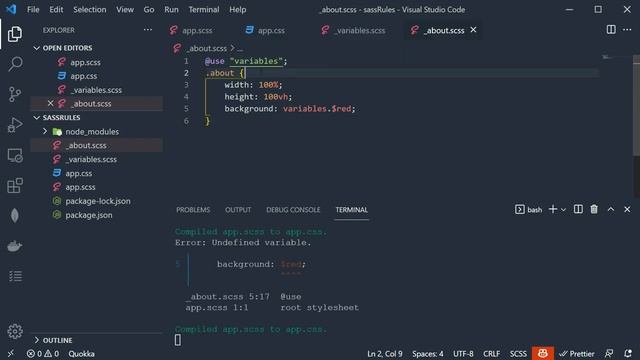Close the terminal panel
Image resolution: width=640 pixels, height=360 pixels.
(x=627, y=209)
